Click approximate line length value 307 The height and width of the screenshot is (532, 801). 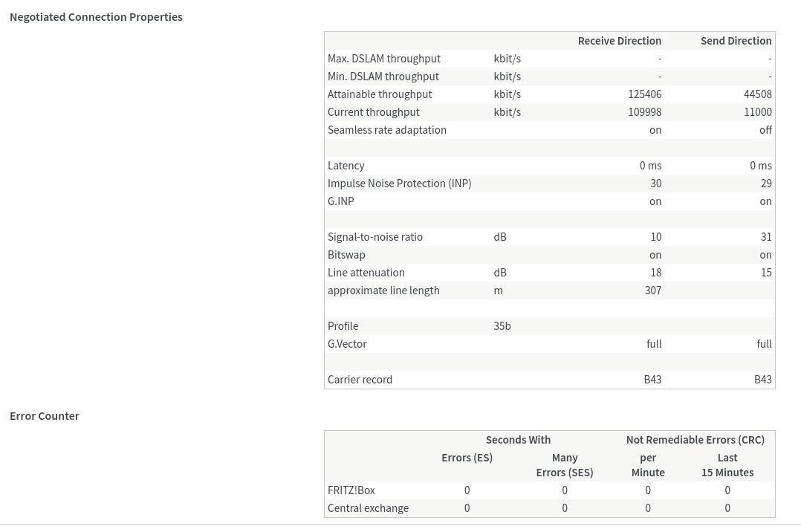click(652, 291)
